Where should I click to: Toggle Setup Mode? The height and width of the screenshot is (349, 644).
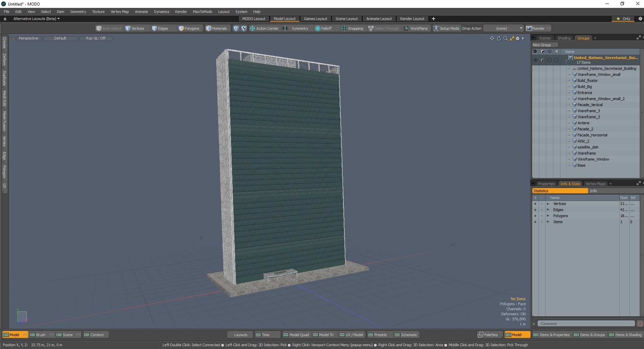pyautogui.click(x=446, y=28)
